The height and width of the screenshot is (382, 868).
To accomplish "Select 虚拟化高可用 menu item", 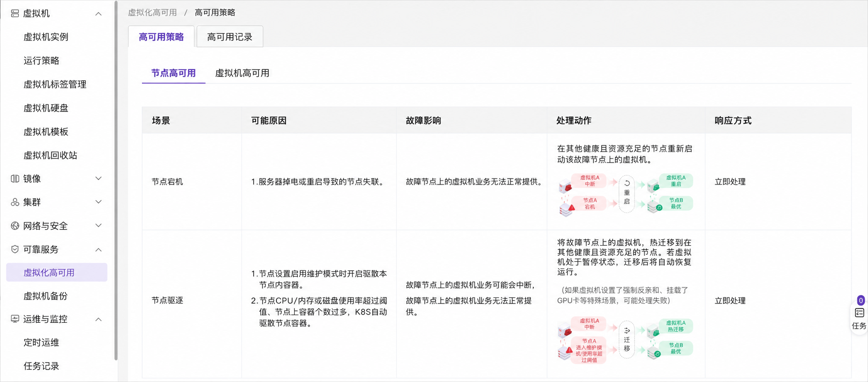I will click(x=57, y=272).
